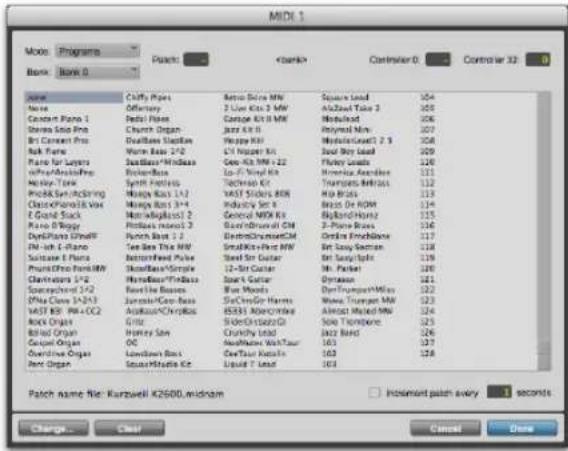Viewport: 568px width, 451px height.
Task: Enable the Increment patch every checkbox
Action: tap(374, 393)
